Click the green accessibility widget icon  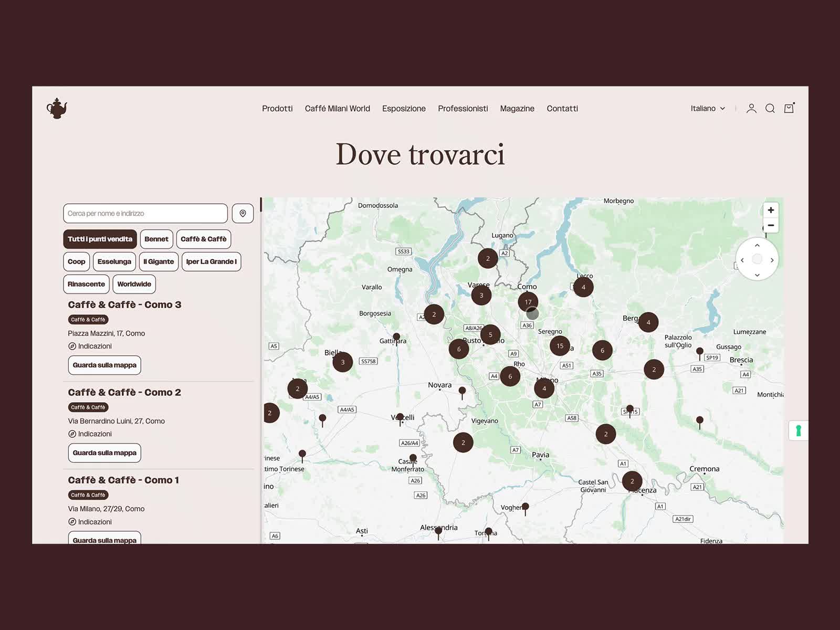(798, 430)
